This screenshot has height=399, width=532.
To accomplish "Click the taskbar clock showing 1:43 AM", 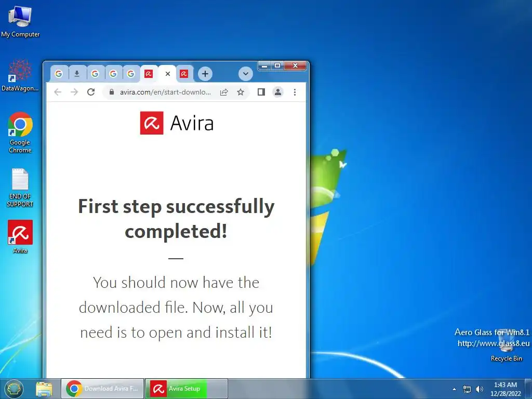I will pos(505,389).
